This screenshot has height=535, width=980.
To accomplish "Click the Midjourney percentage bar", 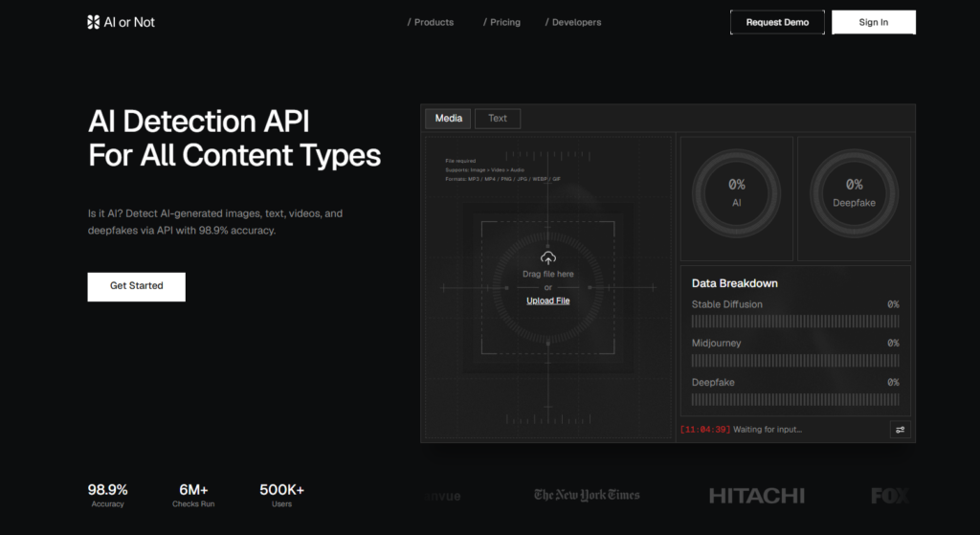I will pos(795,361).
